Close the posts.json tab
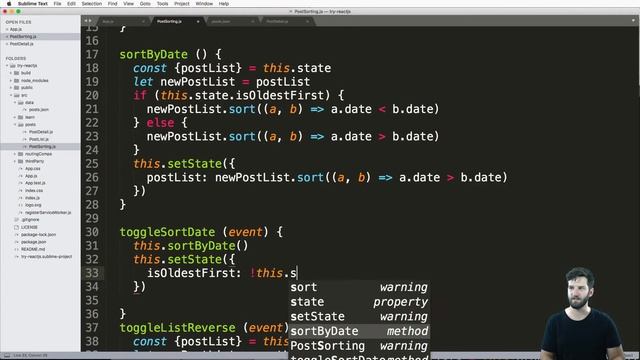Image resolution: width=640 pixels, height=360 pixels. pyautogui.click(x=253, y=21)
